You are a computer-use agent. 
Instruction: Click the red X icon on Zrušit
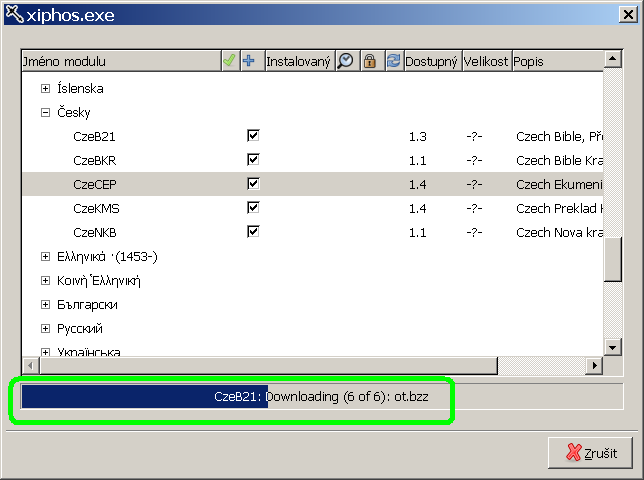(x=573, y=452)
